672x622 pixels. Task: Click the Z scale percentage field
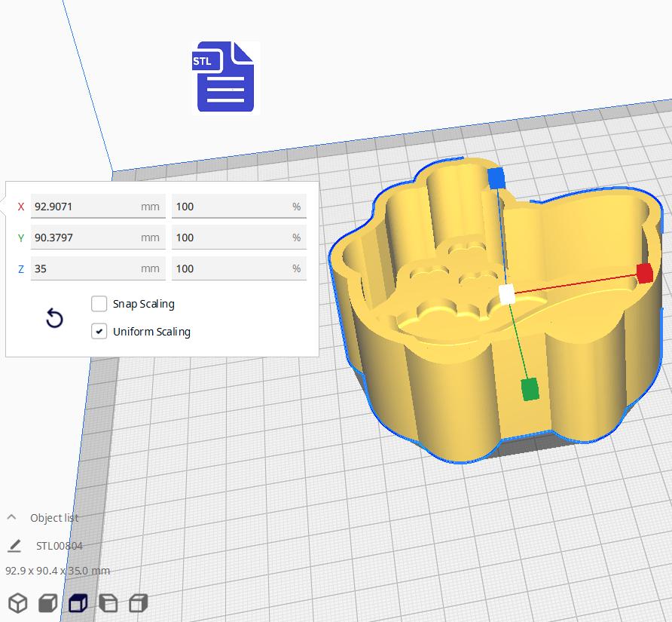(239, 268)
